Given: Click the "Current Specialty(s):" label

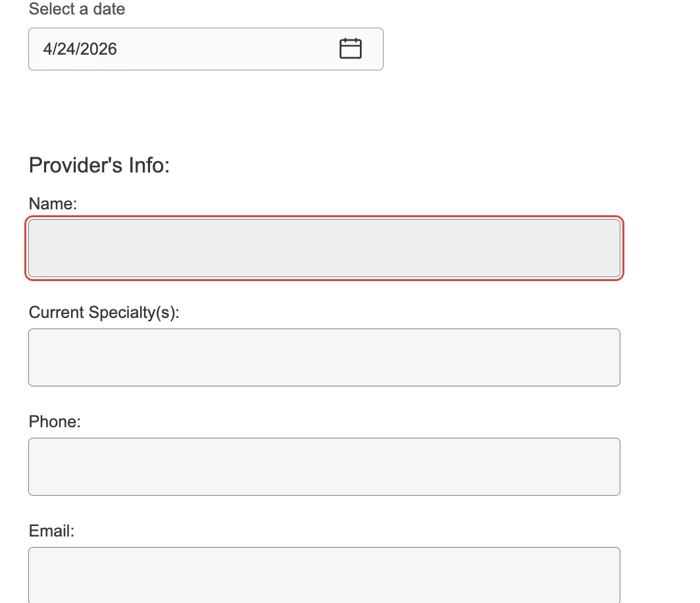Looking at the screenshot, I should pyautogui.click(x=104, y=313).
